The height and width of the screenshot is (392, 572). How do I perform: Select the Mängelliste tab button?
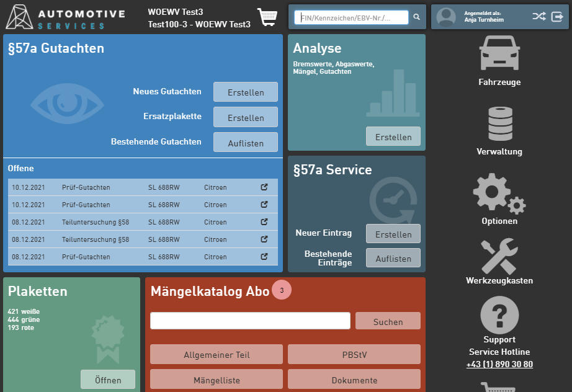(x=217, y=380)
